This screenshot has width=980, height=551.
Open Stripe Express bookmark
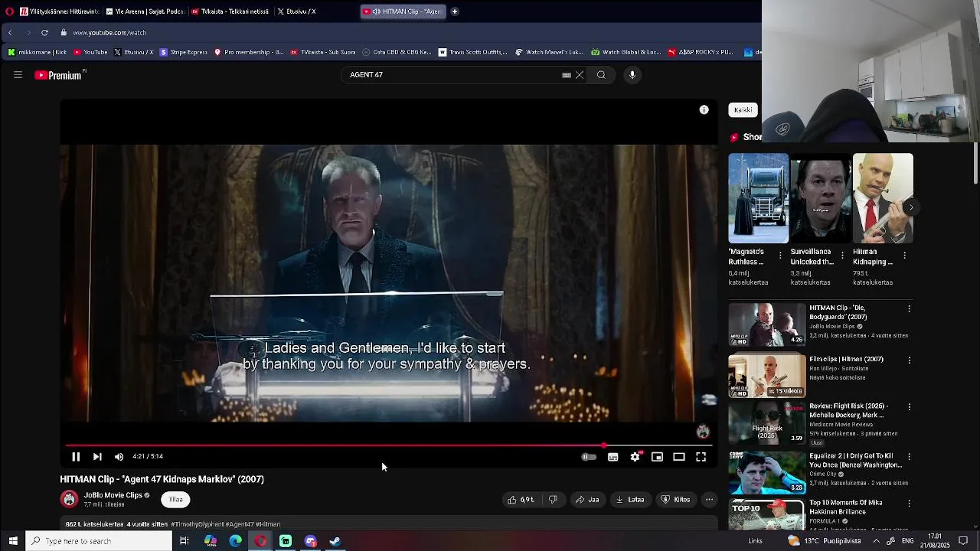(x=183, y=52)
